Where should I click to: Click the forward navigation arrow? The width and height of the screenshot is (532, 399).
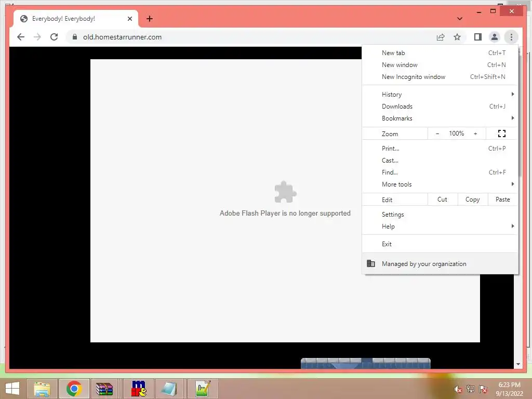[x=37, y=37]
